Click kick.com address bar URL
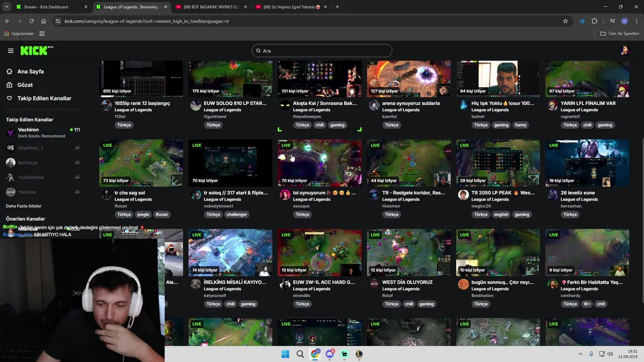644x362 pixels. pyautogui.click(x=147, y=21)
